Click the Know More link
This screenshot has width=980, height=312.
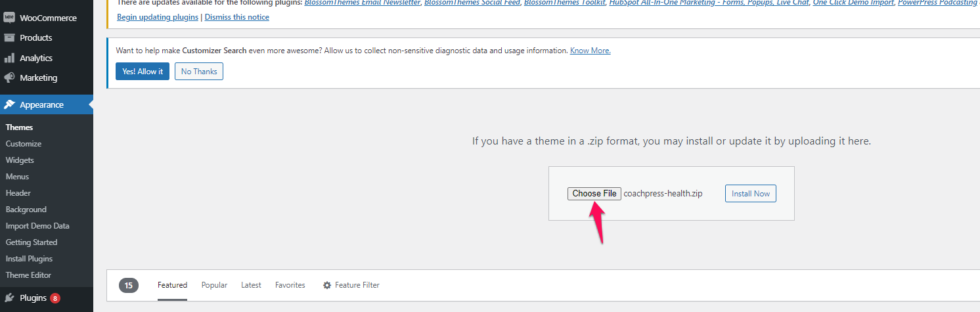coord(590,51)
